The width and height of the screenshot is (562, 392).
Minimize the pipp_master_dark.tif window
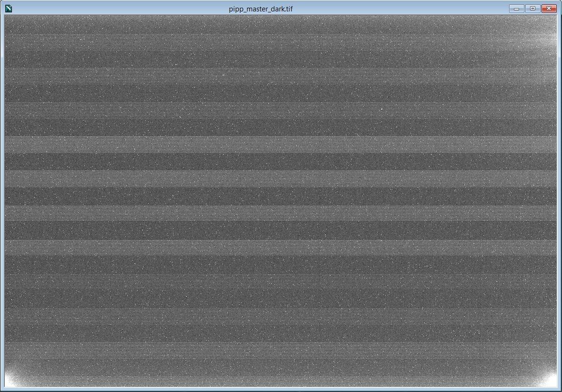517,9
